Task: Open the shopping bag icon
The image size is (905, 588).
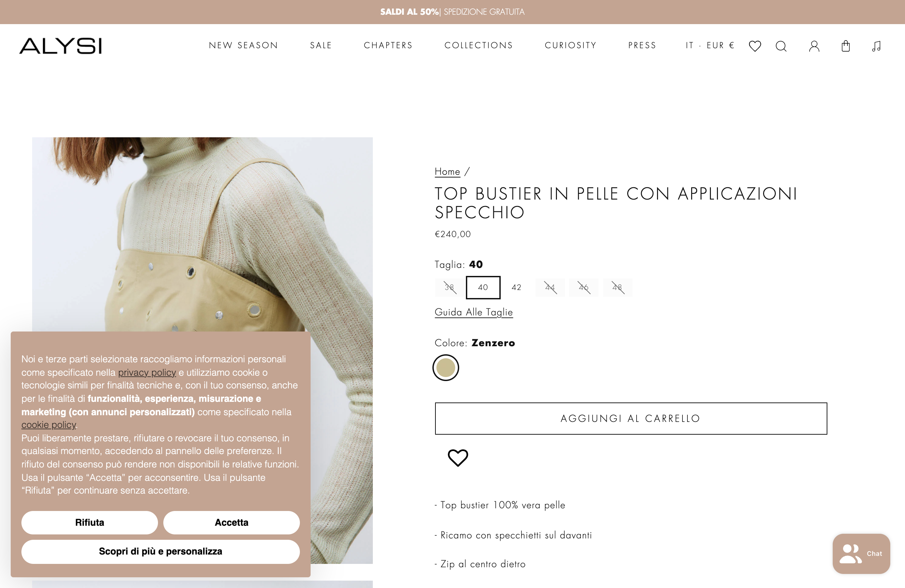Action: 846,46
